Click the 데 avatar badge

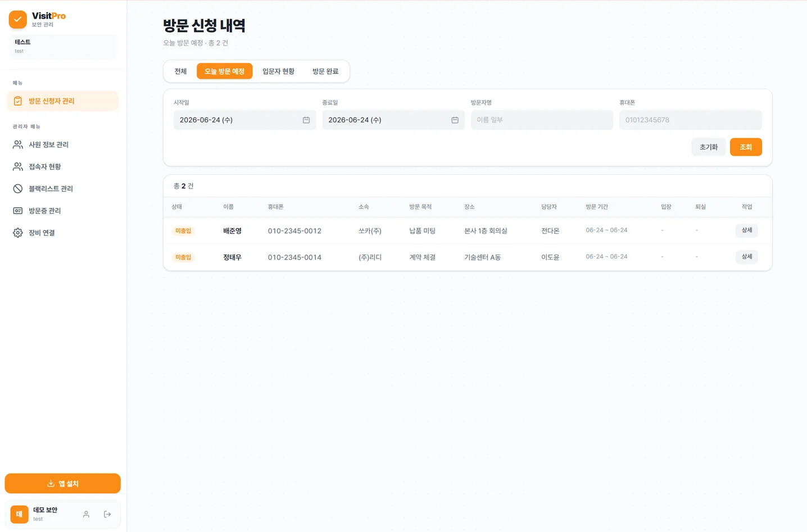[x=19, y=514]
